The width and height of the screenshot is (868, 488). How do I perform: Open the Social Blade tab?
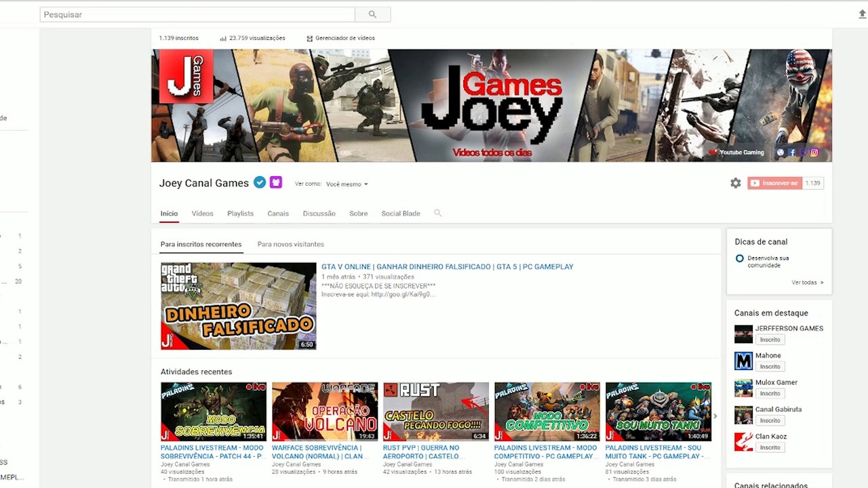click(401, 213)
